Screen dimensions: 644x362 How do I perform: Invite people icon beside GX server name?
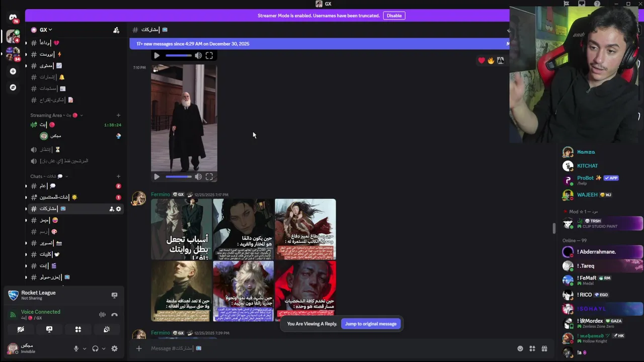coord(116,30)
